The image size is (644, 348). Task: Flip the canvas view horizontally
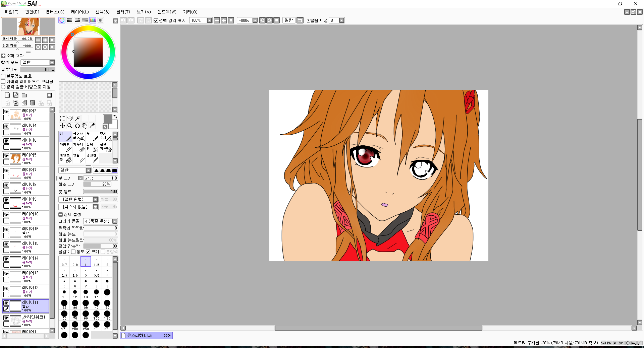click(x=300, y=20)
